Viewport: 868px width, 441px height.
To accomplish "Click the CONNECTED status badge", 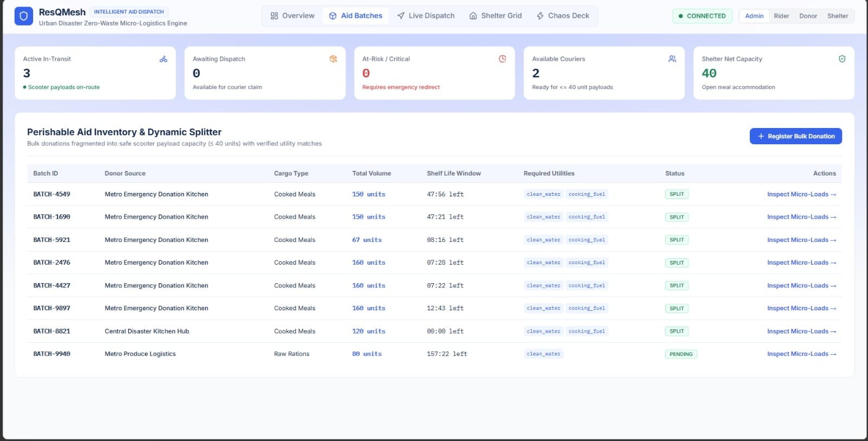I will pyautogui.click(x=702, y=16).
